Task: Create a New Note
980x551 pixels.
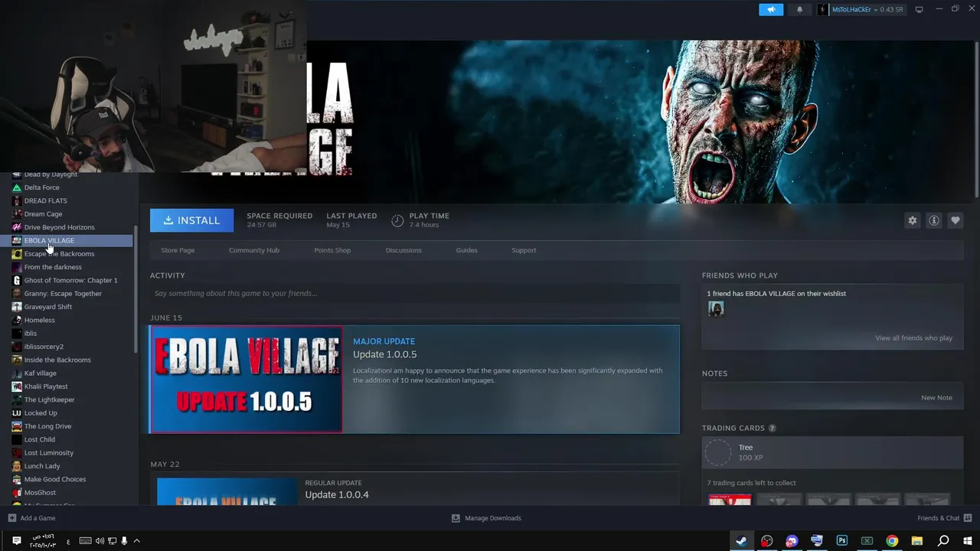Action: (x=936, y=398)
